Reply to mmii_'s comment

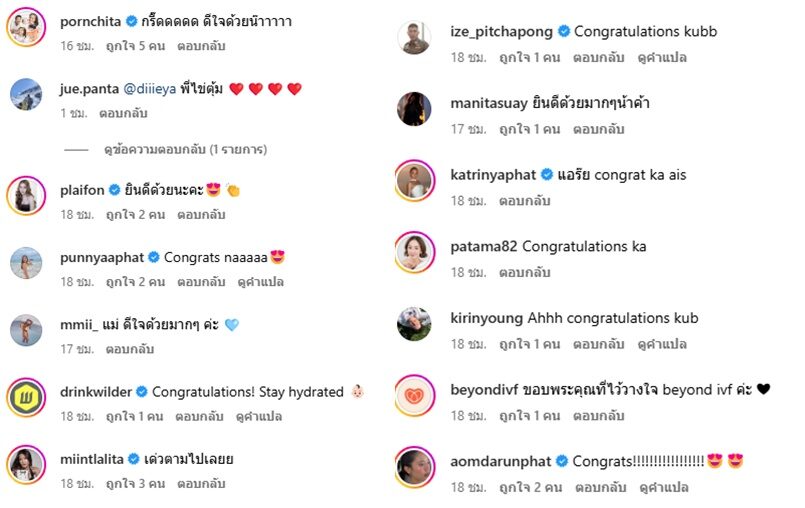point(130,349)
